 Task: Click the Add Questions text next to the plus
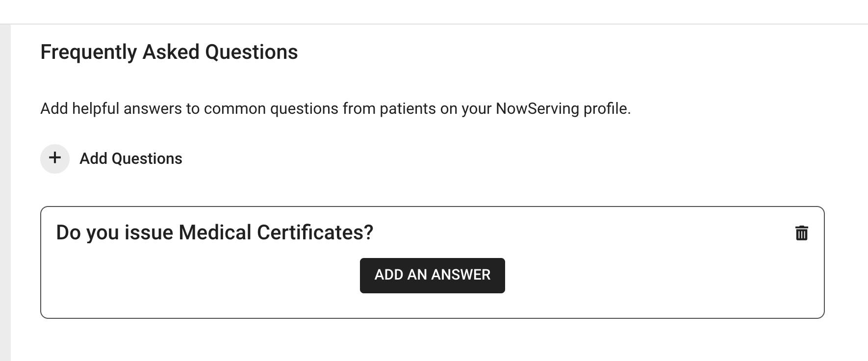[x=131, y=158]
